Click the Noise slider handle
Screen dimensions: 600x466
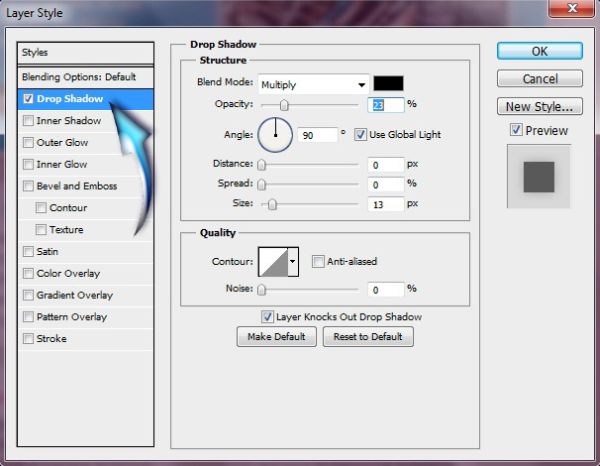(x=262, y=290)
